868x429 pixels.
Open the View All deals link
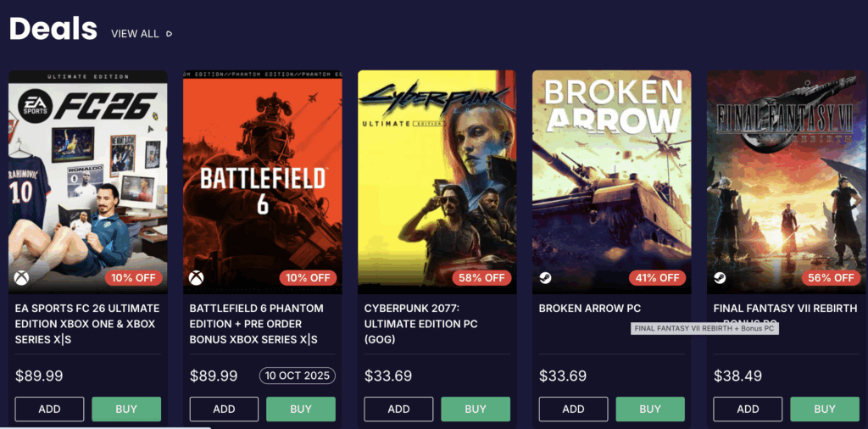click(135, 34)
